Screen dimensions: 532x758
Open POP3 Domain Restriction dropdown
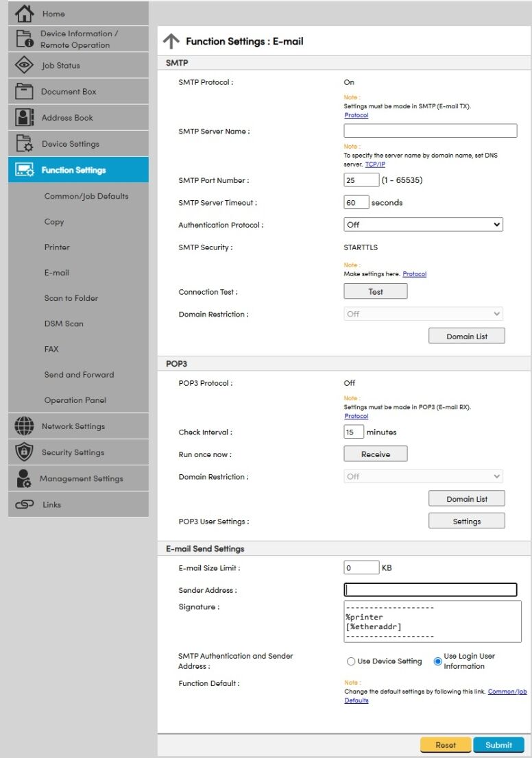[x=423, y=476]
